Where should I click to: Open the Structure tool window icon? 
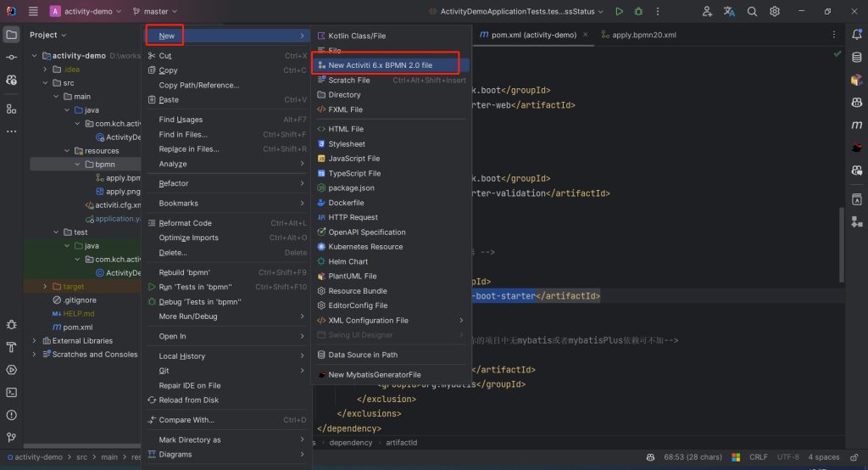coord(11,109)
